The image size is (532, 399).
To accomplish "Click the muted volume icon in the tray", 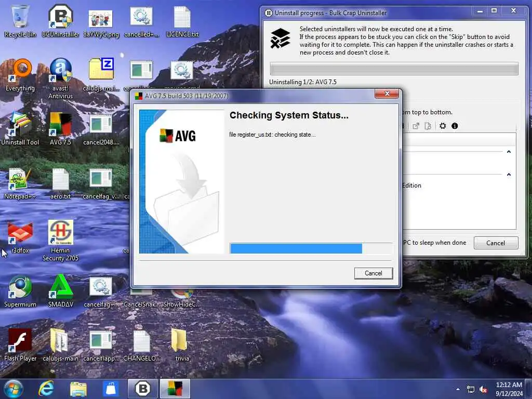I will [483, 389].
